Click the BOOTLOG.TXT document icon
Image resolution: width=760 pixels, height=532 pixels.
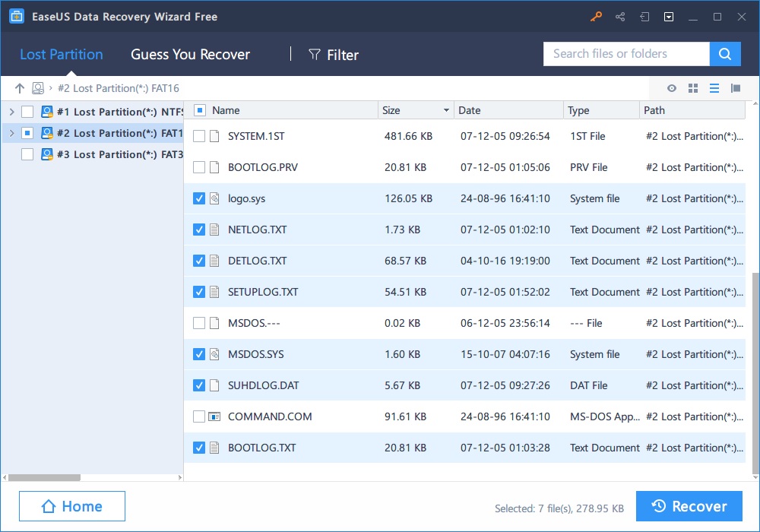pos(214,448)
